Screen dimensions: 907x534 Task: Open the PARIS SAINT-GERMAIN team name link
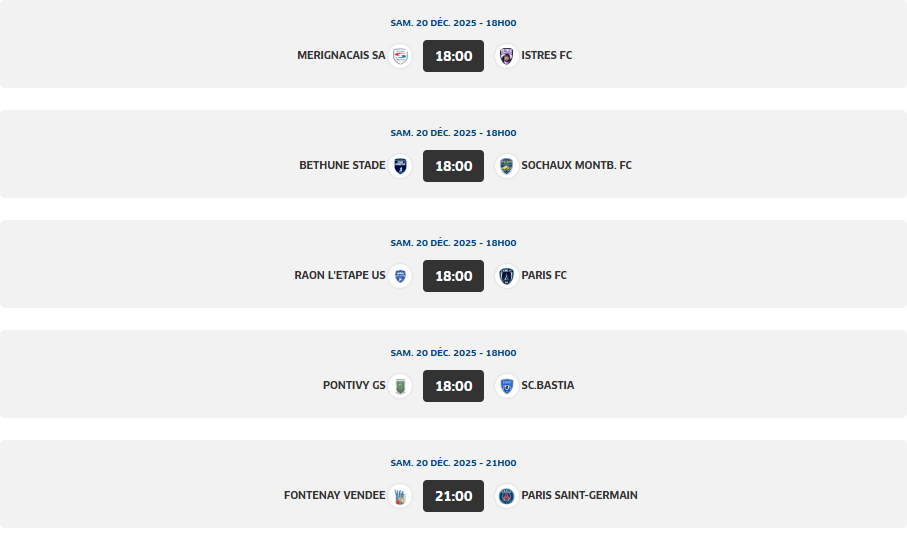pos(579,496)
